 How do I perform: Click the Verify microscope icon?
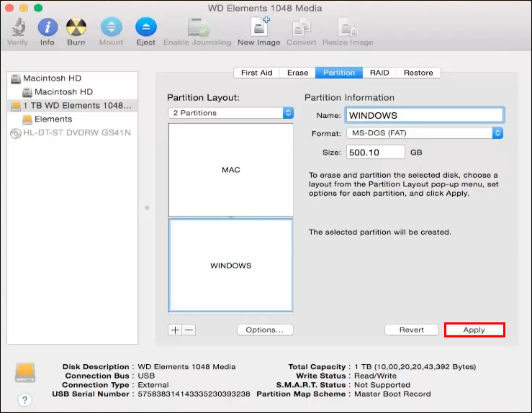17,28
